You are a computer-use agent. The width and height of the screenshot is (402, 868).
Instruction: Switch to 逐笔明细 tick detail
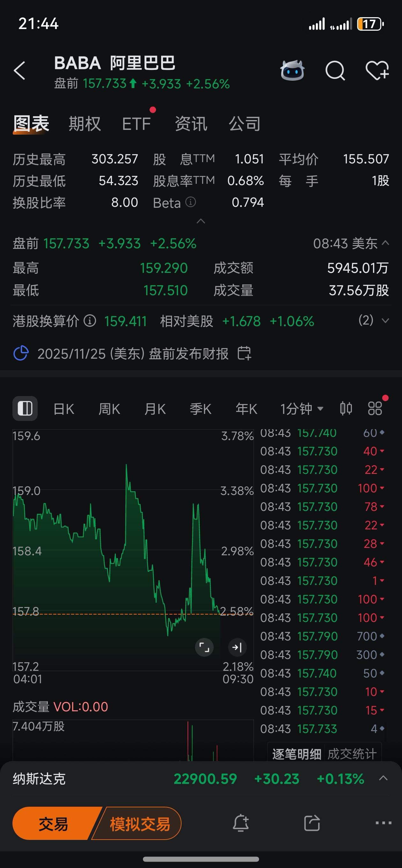pyautogui.click(x=296, y=754)
